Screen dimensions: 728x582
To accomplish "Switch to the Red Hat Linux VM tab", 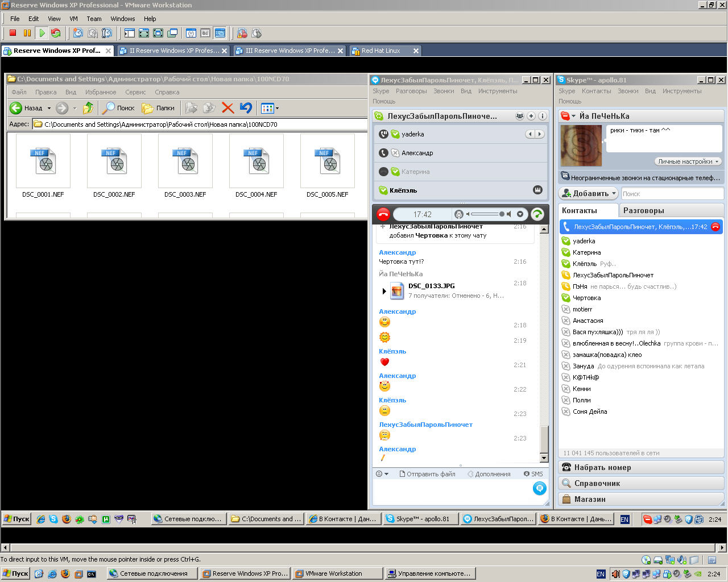I will click(x=384, y=51).
